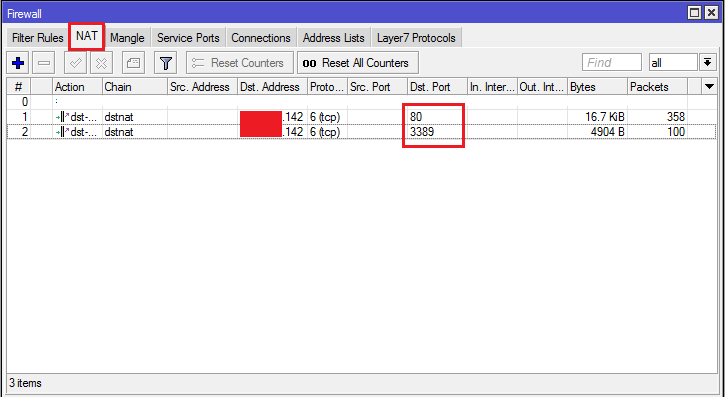
Task: Sort by the Protocol column header
Action: (327, 87)
